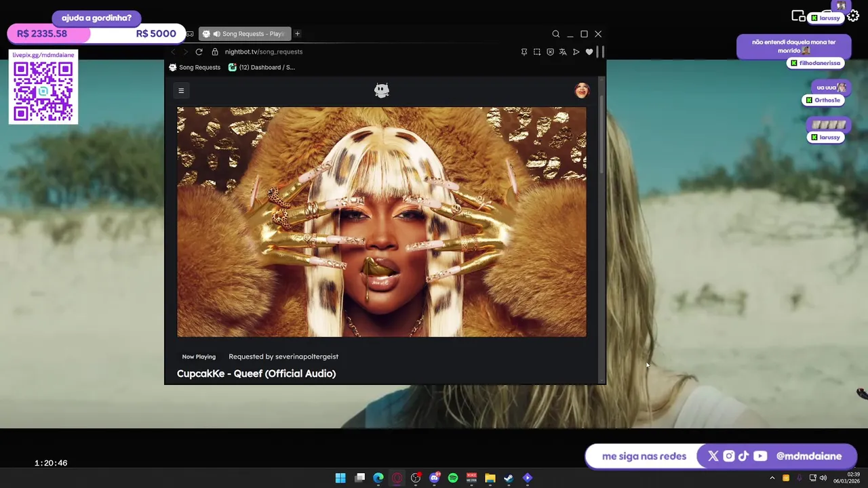This screenshot has width=868, height=488.
Task: Take a page snapshot with capture icon
Action: tap(537, 52)
